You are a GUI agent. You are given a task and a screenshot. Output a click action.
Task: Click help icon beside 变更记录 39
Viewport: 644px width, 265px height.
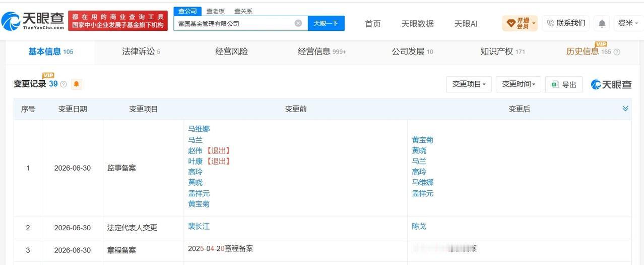point(63,84)
